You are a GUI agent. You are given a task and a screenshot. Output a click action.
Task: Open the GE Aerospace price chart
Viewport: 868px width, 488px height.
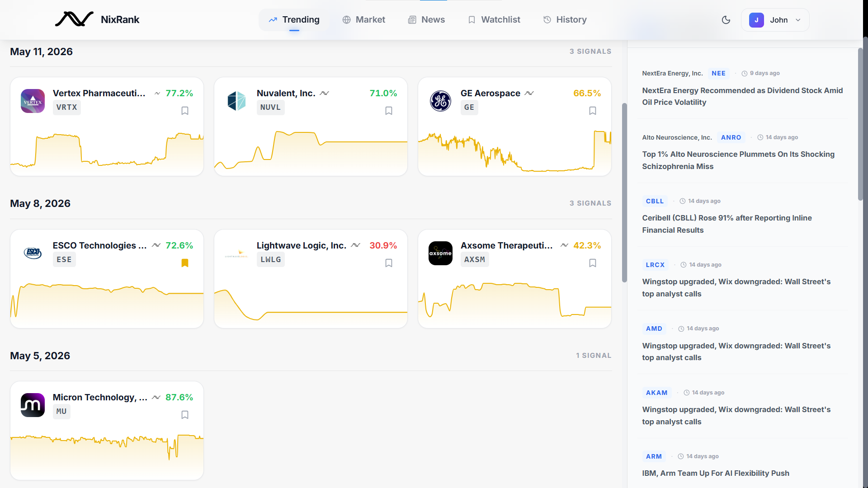pyautogui.click(x=514, y=151)
